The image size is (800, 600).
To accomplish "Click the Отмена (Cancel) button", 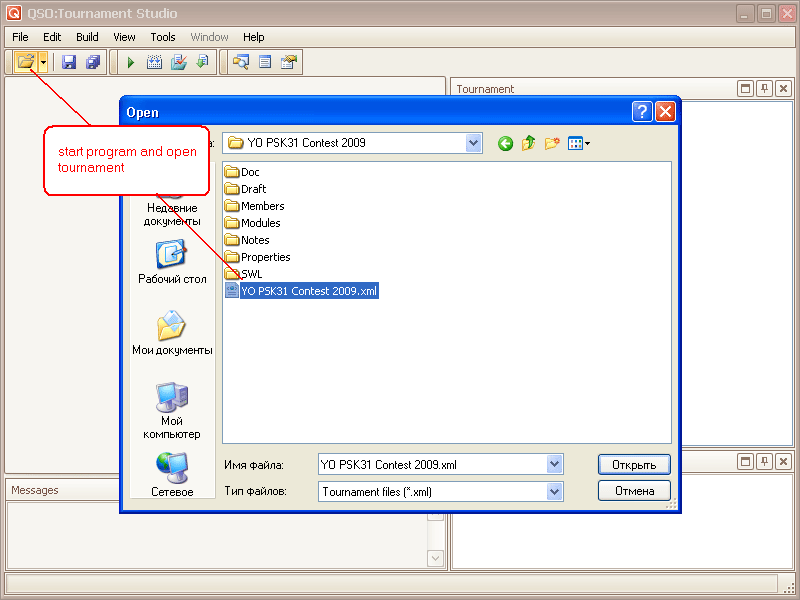I will pyautogui.click(x=633, y=491).
